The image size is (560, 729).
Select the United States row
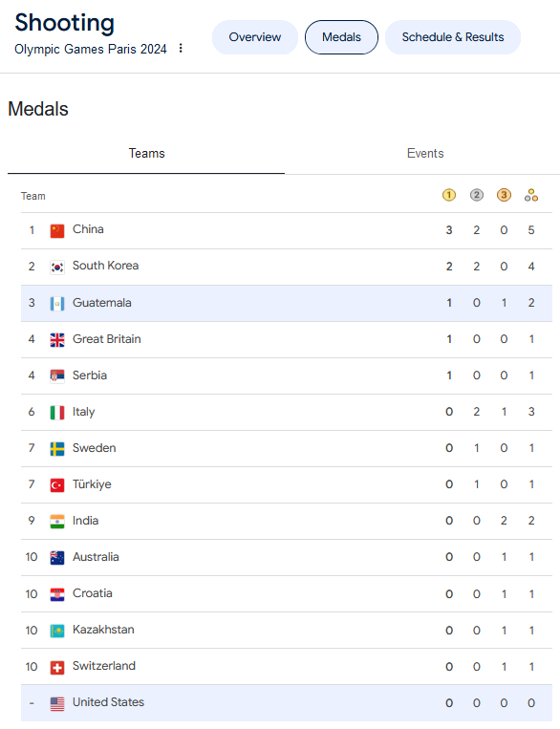click(287, 702)
